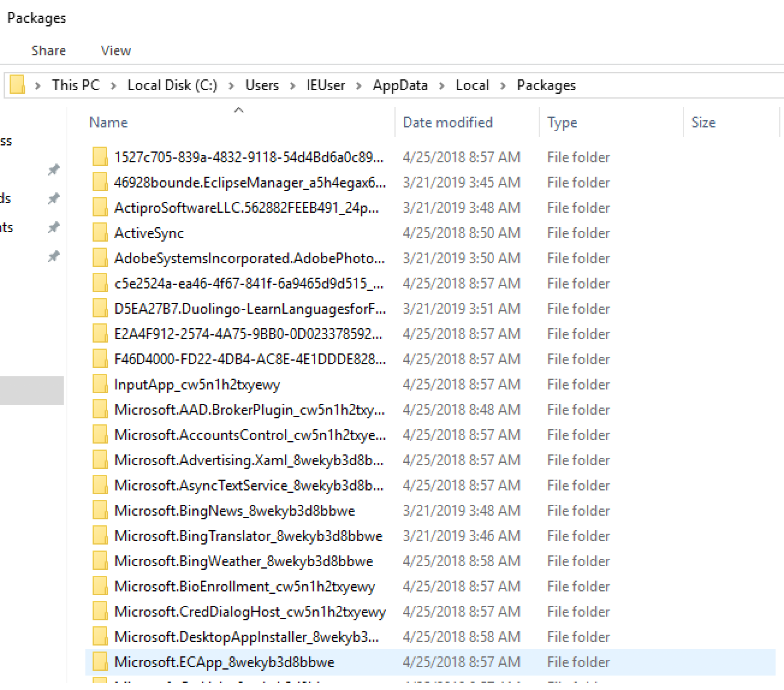Screen dimensions: 784x690
Task: Expand chevron after IEUser in breadcrumb
Action: pos(359,86)
